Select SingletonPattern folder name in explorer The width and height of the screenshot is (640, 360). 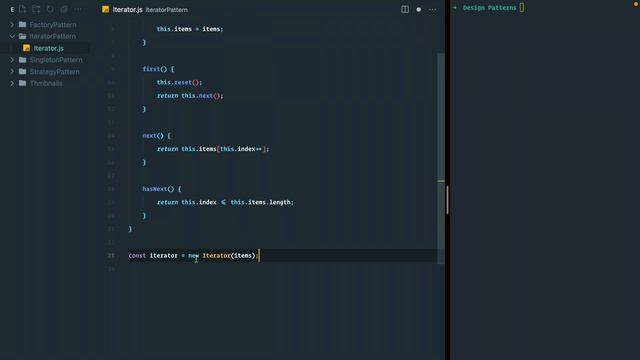tap(56, 60)
